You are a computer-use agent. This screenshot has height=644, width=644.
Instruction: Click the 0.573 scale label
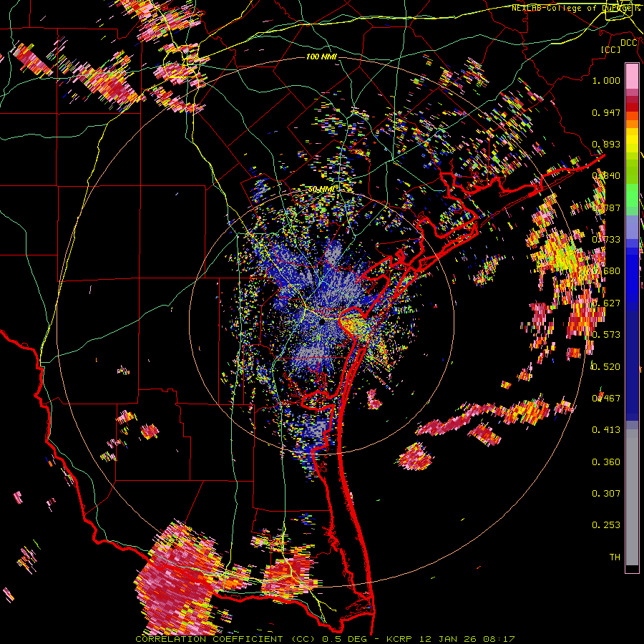click(x=606, y=334)
